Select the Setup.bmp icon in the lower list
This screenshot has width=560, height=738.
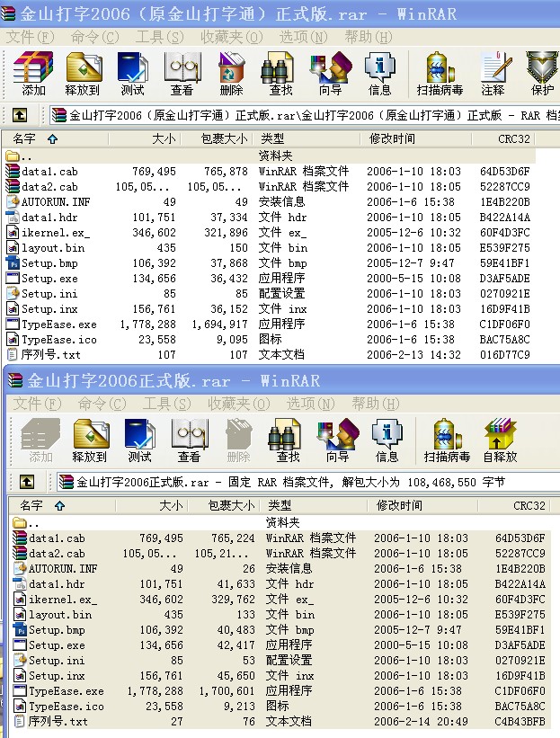point(20,629)
